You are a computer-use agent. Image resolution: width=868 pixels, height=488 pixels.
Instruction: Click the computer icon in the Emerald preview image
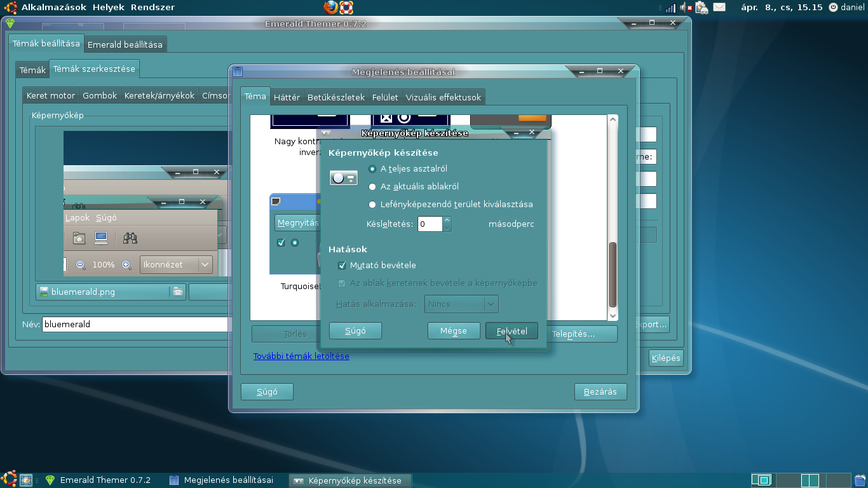(101, 238)
